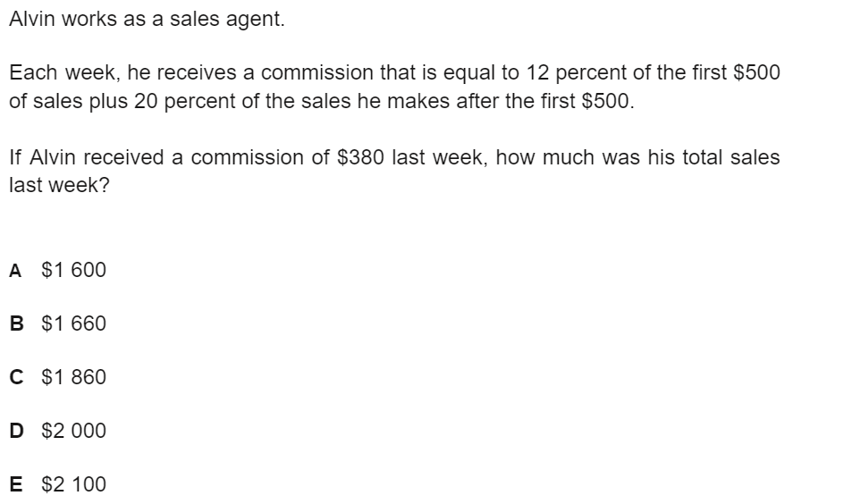Choose the $1 660 answer value
The height and width of the screenshot is (504, 852).
pos(73,323)
